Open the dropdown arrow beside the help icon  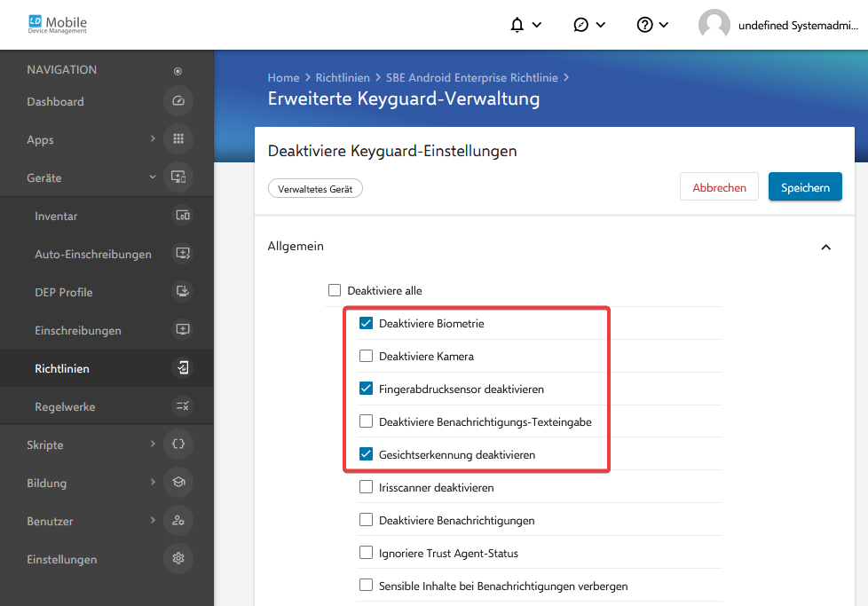tap(664, 25)
